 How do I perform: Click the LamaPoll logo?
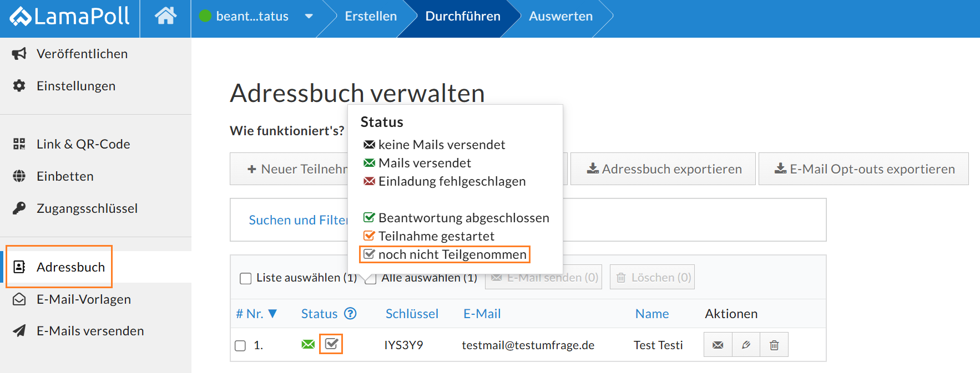pos(70,17)
